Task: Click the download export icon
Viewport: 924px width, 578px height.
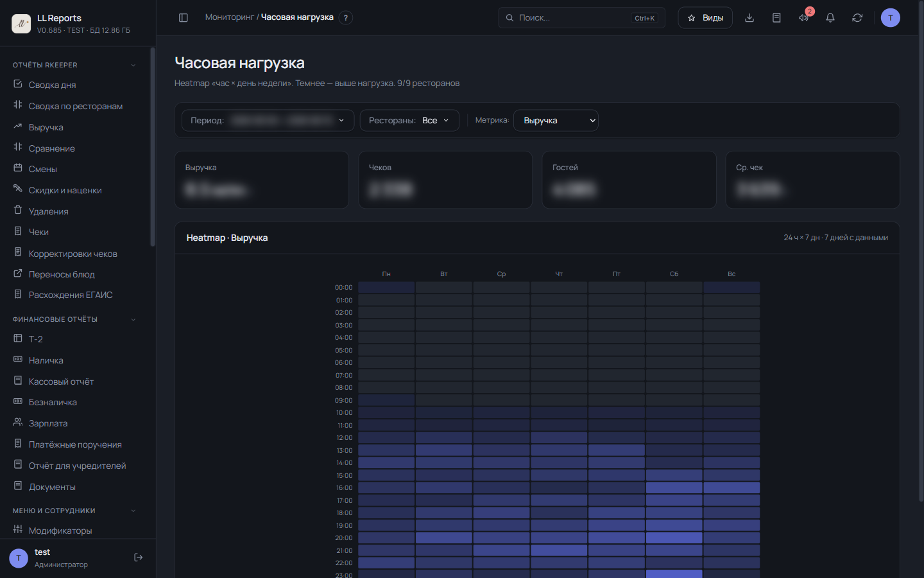Action: (749, 18)
